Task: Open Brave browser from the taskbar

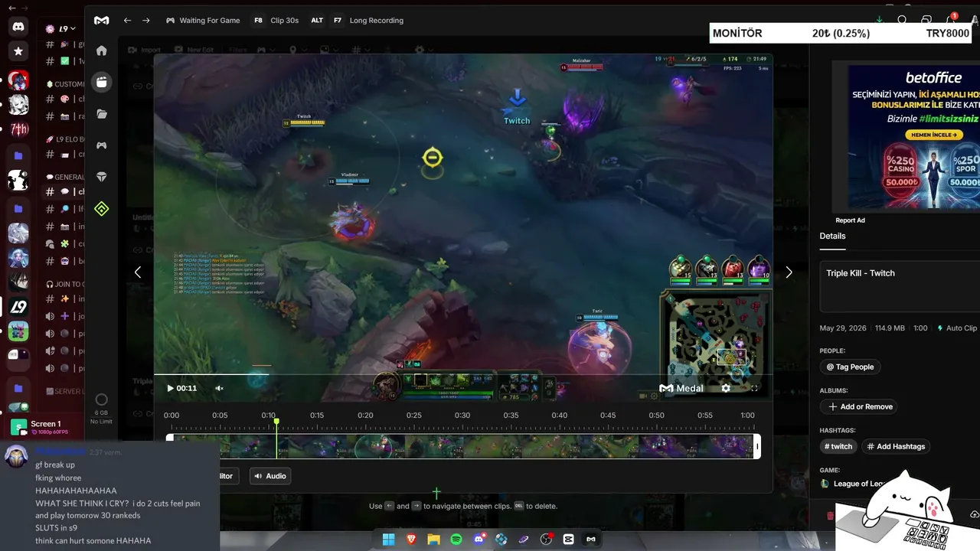Action: click(411, 539)
